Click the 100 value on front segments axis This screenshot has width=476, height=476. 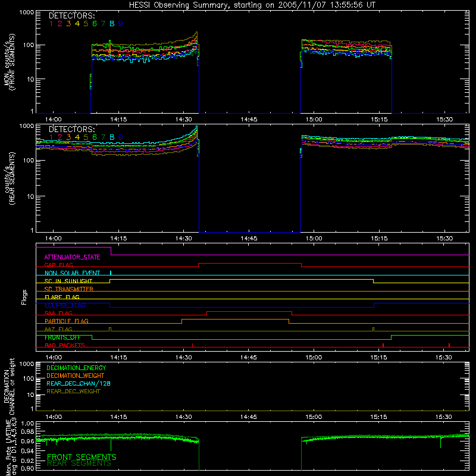(x=28, y=45)
